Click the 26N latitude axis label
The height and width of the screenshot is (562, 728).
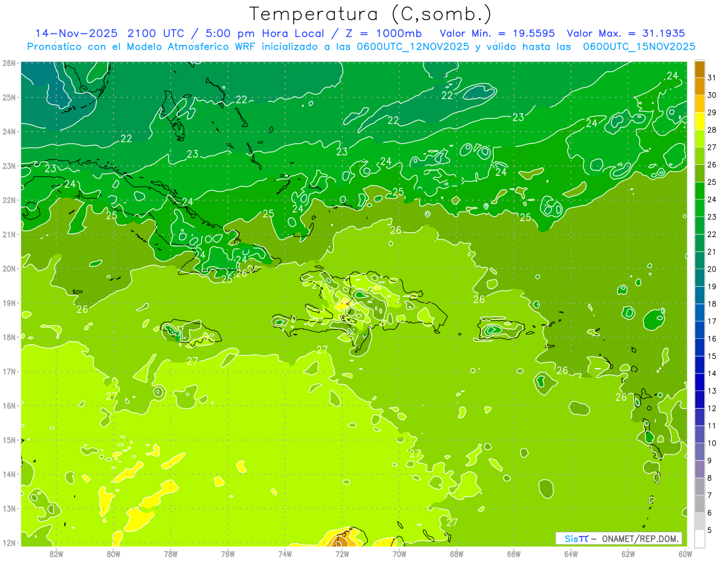(x=9, y=63)
